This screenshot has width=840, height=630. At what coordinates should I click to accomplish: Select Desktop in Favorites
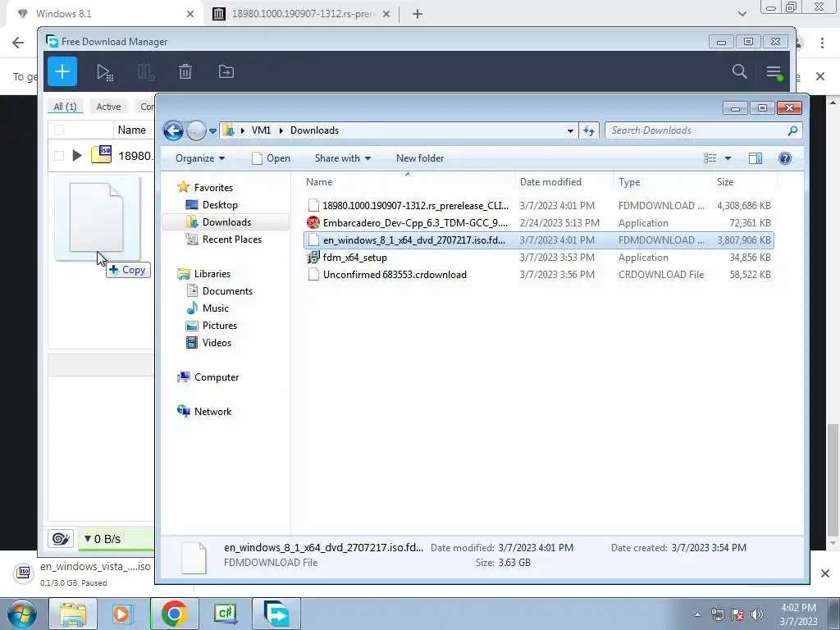(x=220, y=204)
